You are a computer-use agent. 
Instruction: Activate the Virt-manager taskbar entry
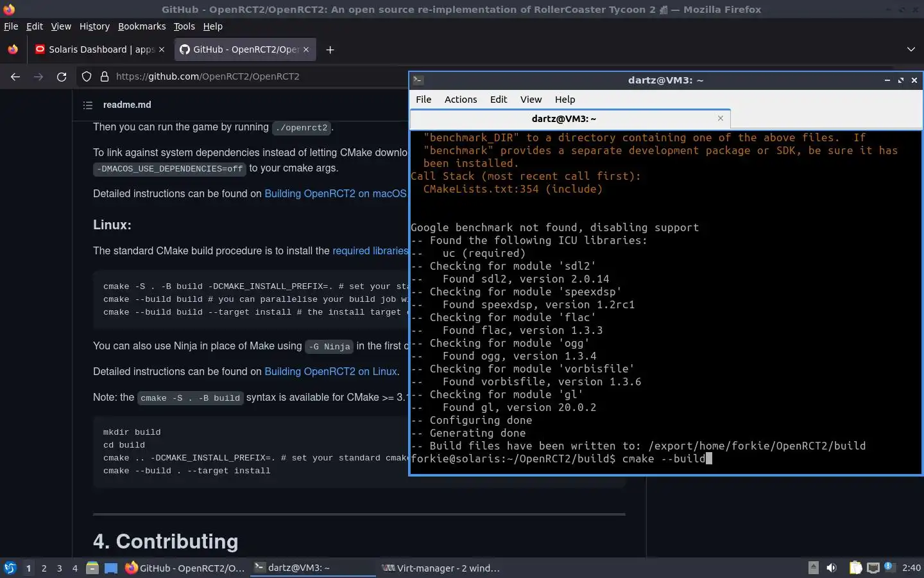[441, 568]
